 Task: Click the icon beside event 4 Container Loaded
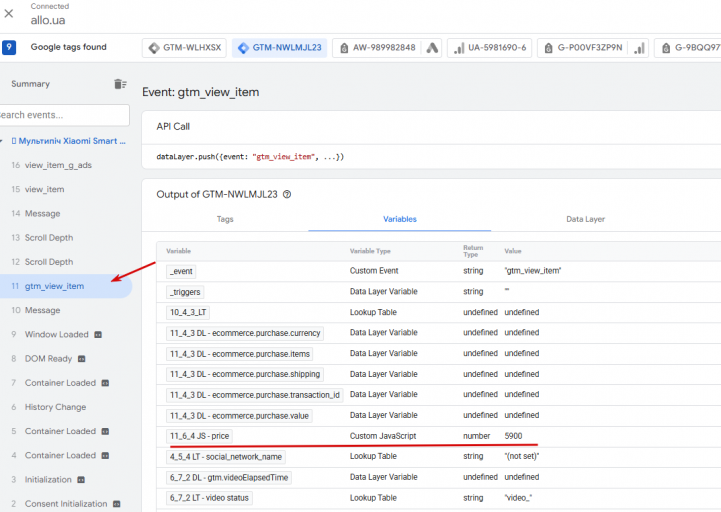pyautogui.click(x=105, y=455)
